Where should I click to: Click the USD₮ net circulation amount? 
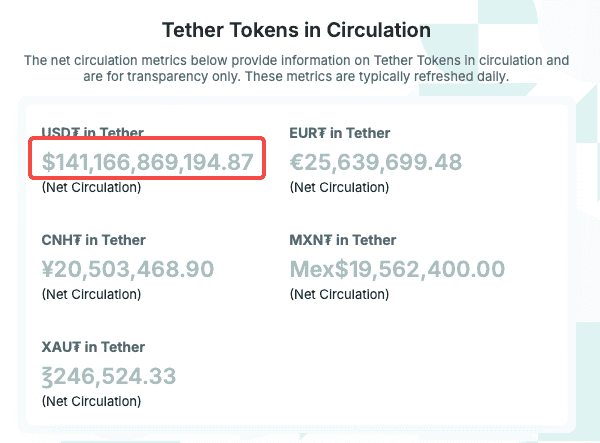[x=147, y=162]
